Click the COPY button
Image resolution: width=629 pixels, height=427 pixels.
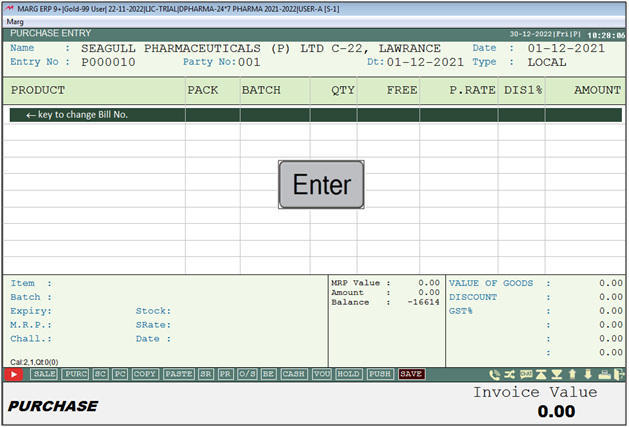(145, 374)
